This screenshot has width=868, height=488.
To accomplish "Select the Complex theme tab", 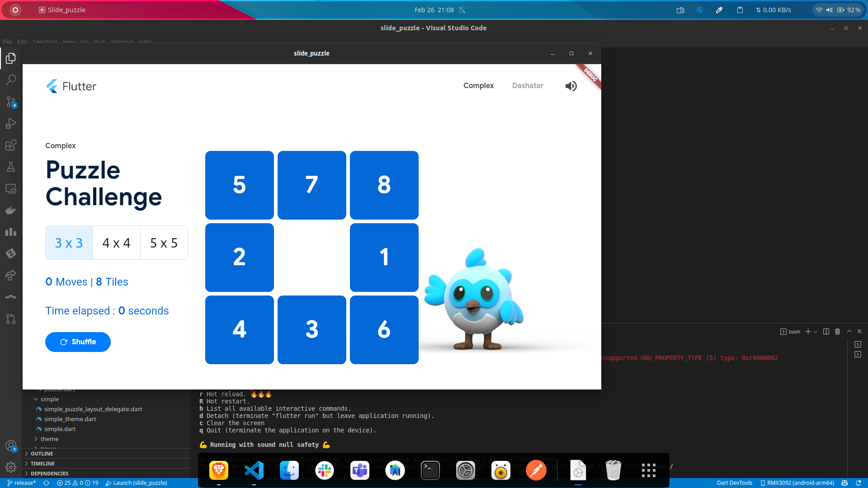I will click(x=478, y=86).
